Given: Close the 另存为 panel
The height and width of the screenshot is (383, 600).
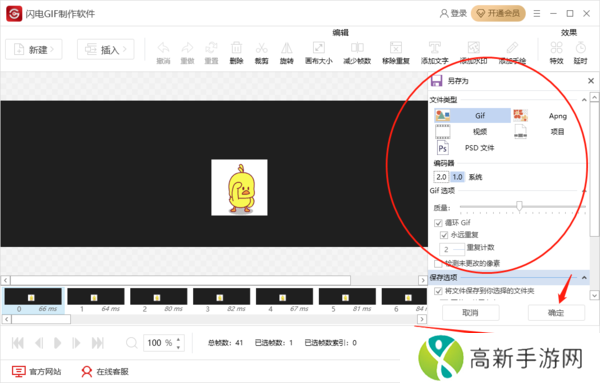Looking at the screenshot, I should (x=591, y=81).
